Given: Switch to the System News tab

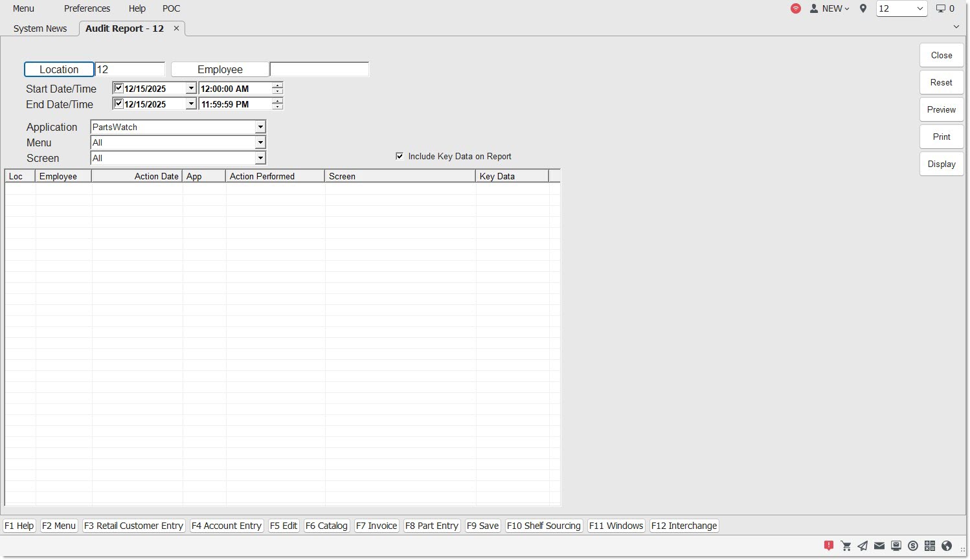Looking at the screenshot, I should tap(40, 28).
